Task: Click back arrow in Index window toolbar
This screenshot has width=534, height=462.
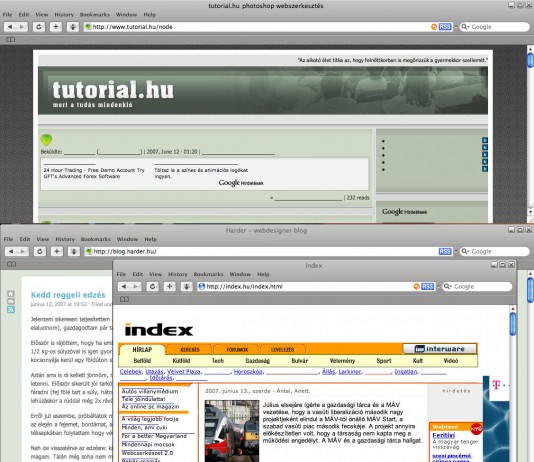Action: pyautogui.click(x=124, y=286)
